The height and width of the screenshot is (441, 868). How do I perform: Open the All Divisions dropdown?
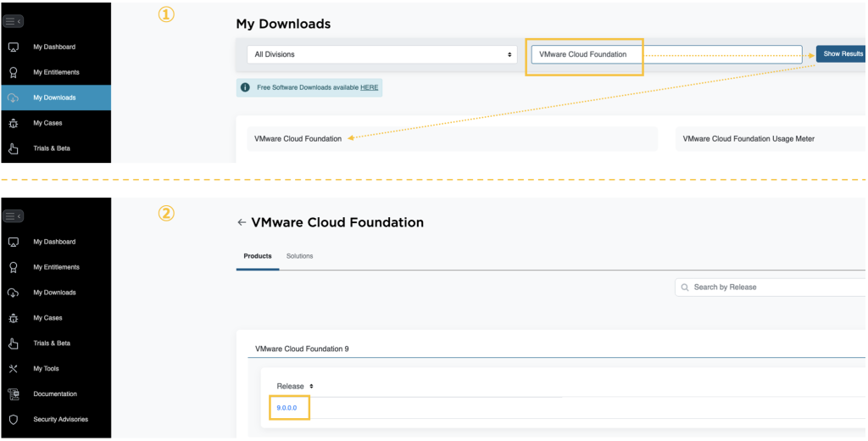pos(382,55)
